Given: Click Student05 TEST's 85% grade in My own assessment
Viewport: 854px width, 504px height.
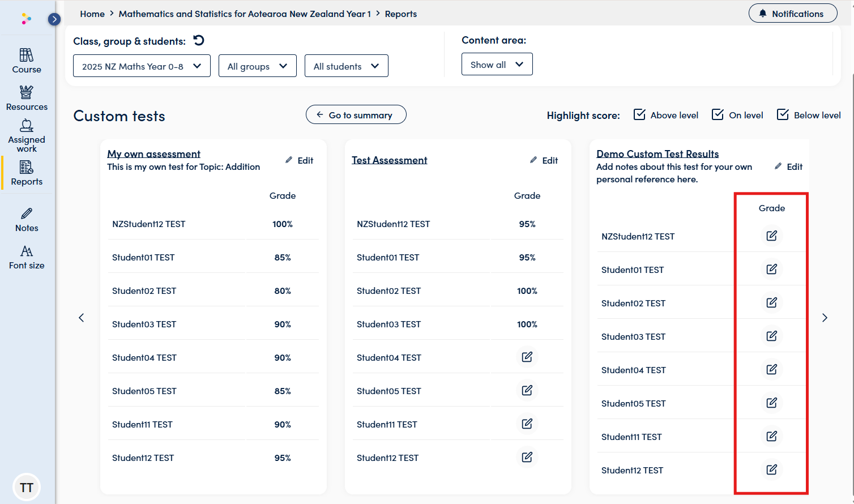Looking at the screenshot, I should point(283,391).
